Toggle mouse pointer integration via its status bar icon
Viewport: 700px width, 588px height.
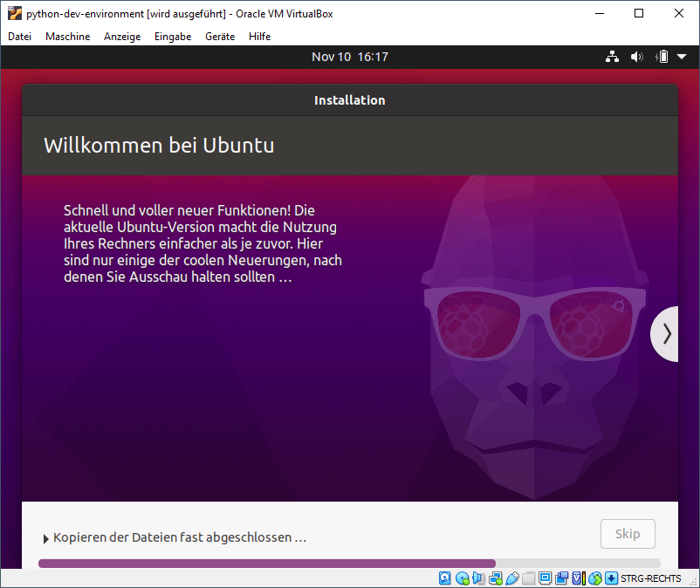594,578
